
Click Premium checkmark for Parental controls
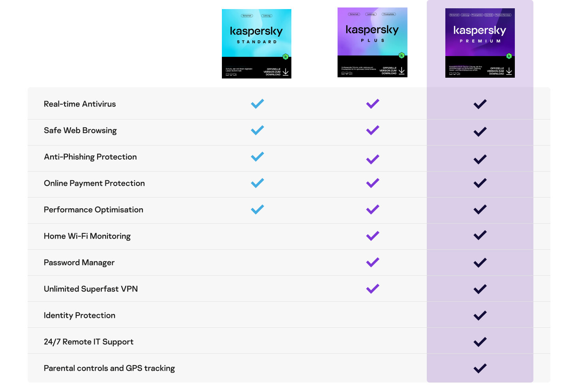coord(480,368)
